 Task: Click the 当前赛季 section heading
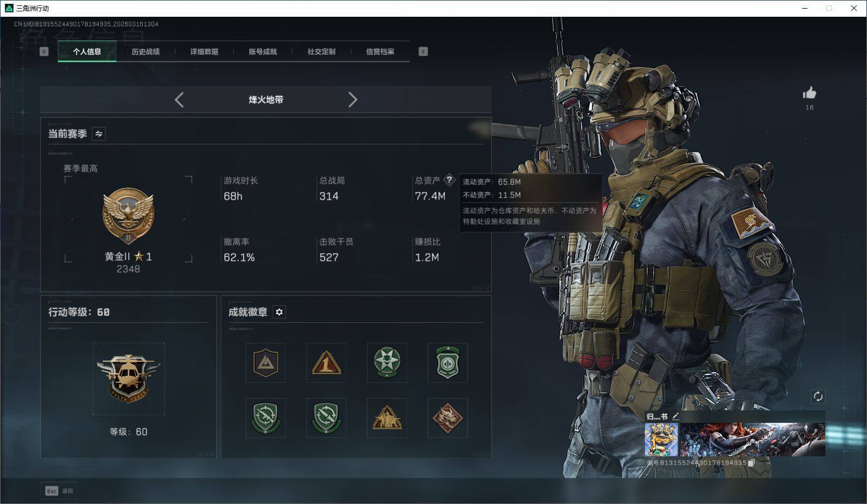click(x=68, y=134)
